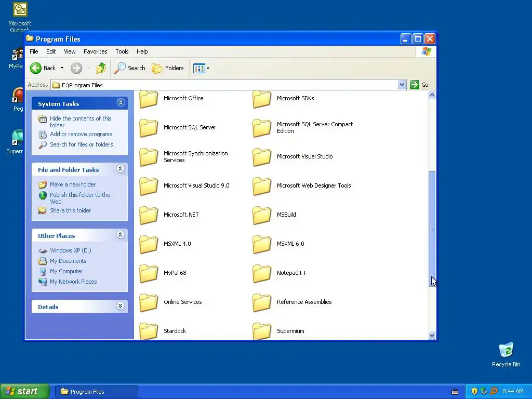Select Microsoft SQL Server Compact Edition folder icon
532x399 pixels.
click(262, 128)
